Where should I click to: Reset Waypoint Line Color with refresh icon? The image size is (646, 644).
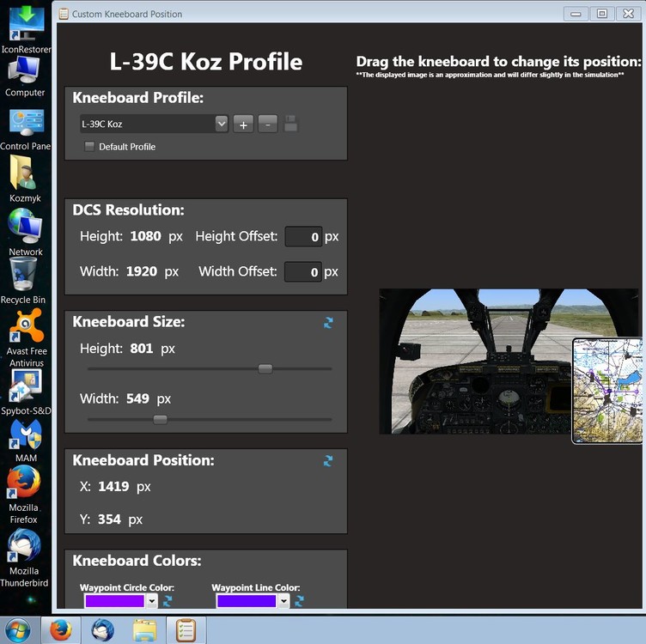pyautogui.click(x=300, y=601)
